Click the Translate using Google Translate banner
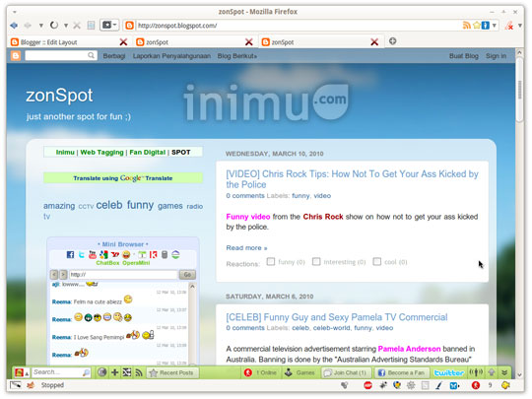This screenshot has width=532, height=399. (x=123, y=178)
